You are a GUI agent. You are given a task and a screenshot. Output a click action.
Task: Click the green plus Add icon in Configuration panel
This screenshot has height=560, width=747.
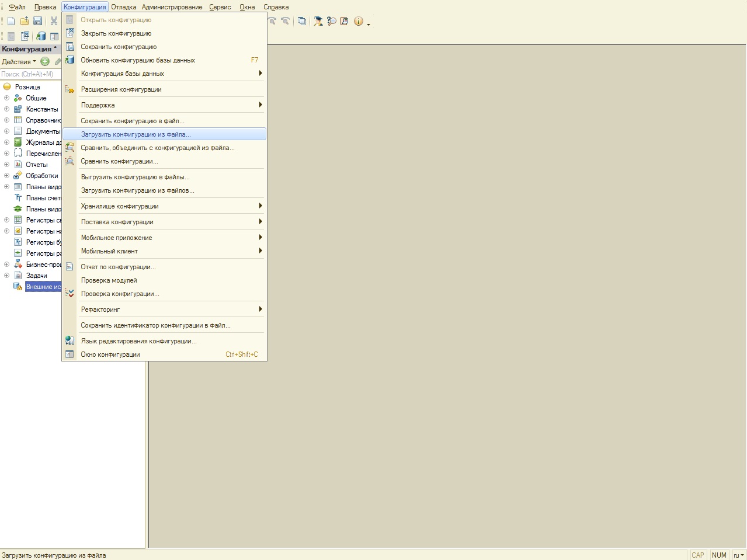tap(45, 61)
